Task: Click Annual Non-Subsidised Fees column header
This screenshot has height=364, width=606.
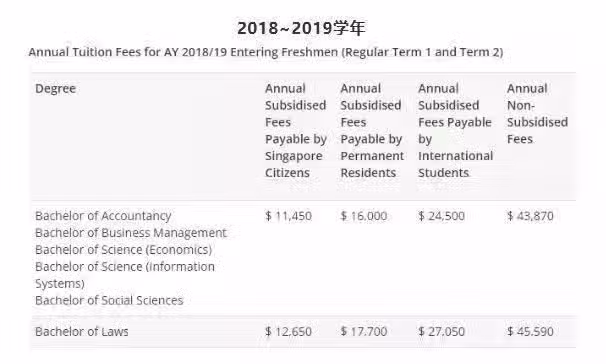Action: 537,114
